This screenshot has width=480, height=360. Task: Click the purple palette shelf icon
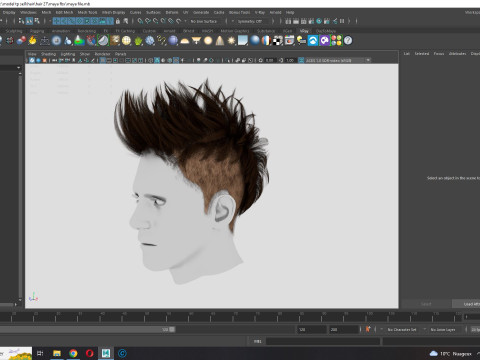click(325, 41)
